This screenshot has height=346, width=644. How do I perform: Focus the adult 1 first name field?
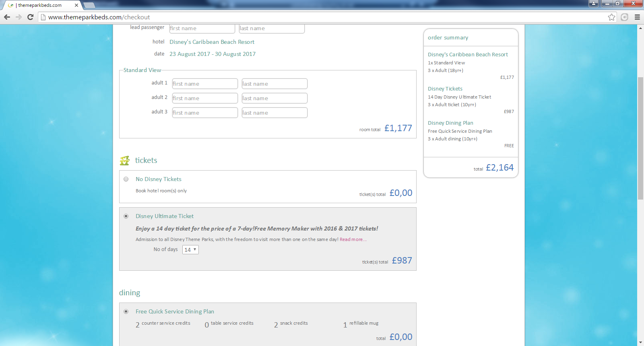pyautogui.click(x=205, y=84)
